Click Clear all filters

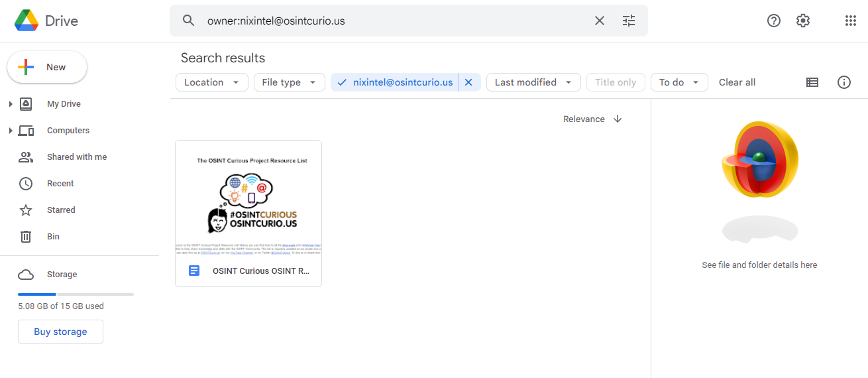point(737,82)
